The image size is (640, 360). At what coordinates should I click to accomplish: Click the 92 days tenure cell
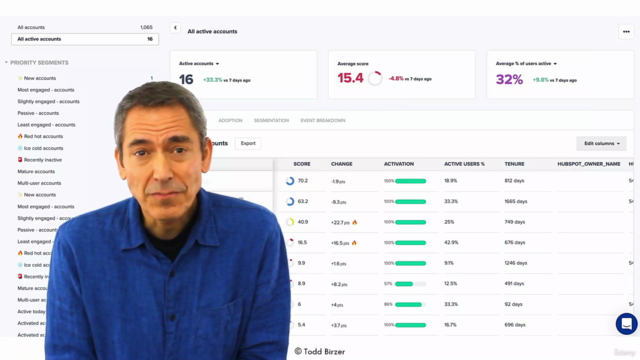[x=513, y=304]
